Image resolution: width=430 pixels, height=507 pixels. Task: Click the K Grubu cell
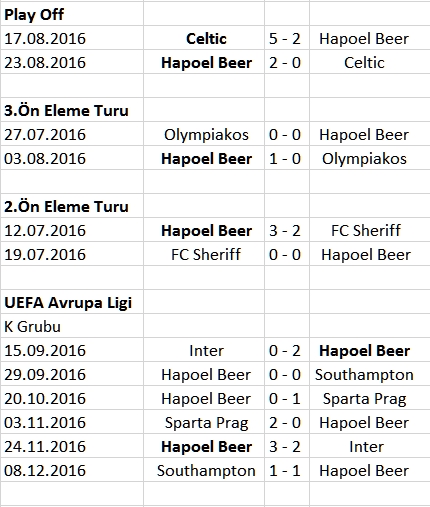coord(72,326)
